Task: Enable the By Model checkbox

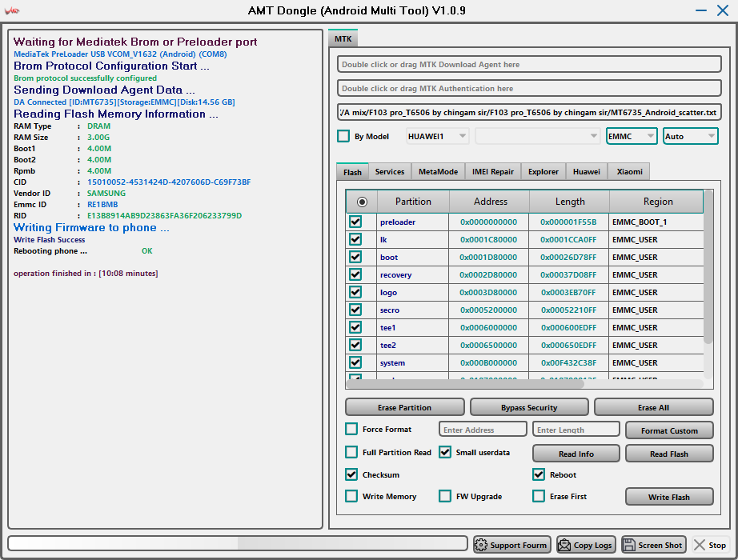Action: [343, 136]
